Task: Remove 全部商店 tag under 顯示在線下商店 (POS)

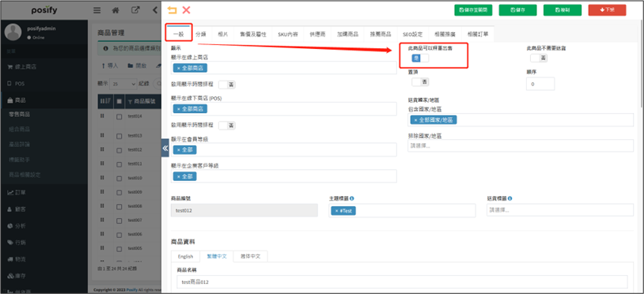Action: coord(179,108)
